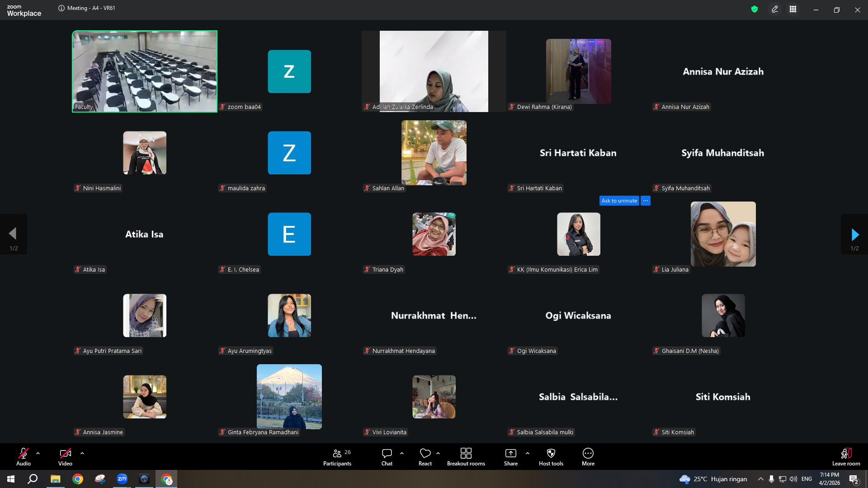The image size is (868, 488).
Task: Select Annisa Jasmine's profile picture
Action: (145, 397)
